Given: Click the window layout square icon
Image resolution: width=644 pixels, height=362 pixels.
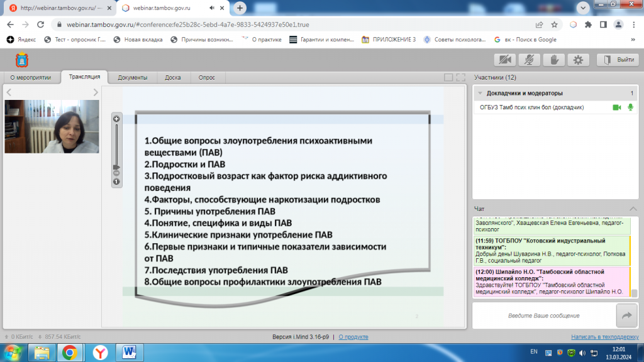Looking at the screenshot, I should 448,77.
